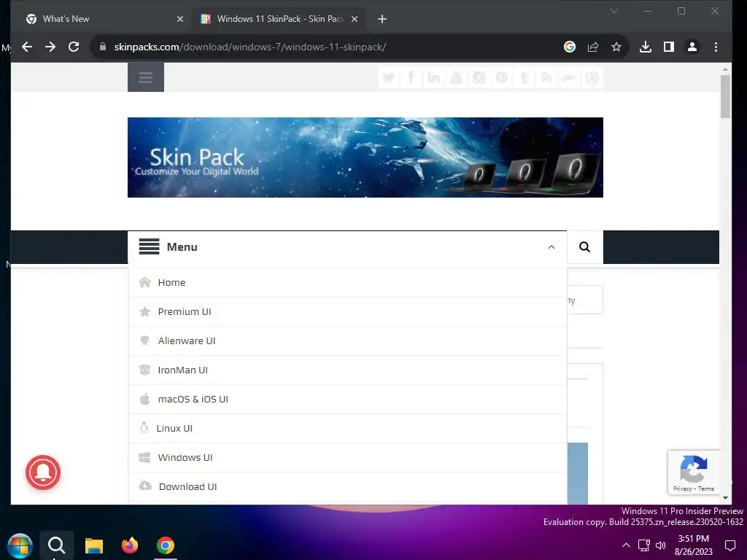The width and height of the screenshot is (747, 560).
Task: Reload the page
Action: pyautogui.click(x=74, y=47)
